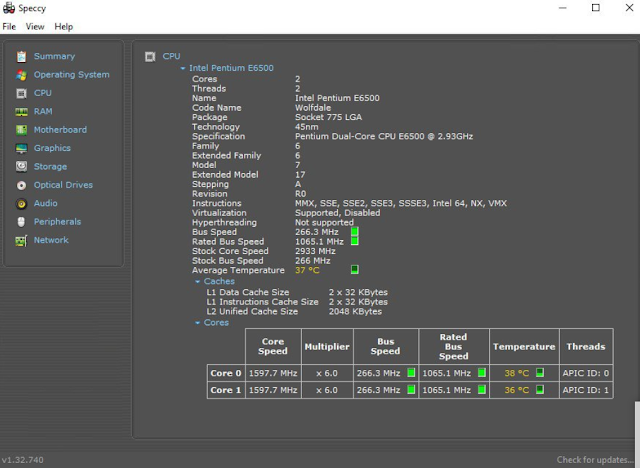The width and height of the screenshot is (640, 468).
Task: Click Core 1 Bus Speed graph icon
Action: point(411,390)
